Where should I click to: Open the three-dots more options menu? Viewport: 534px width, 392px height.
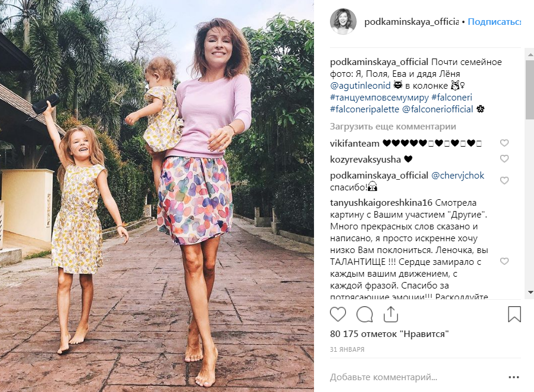[513, 377]
